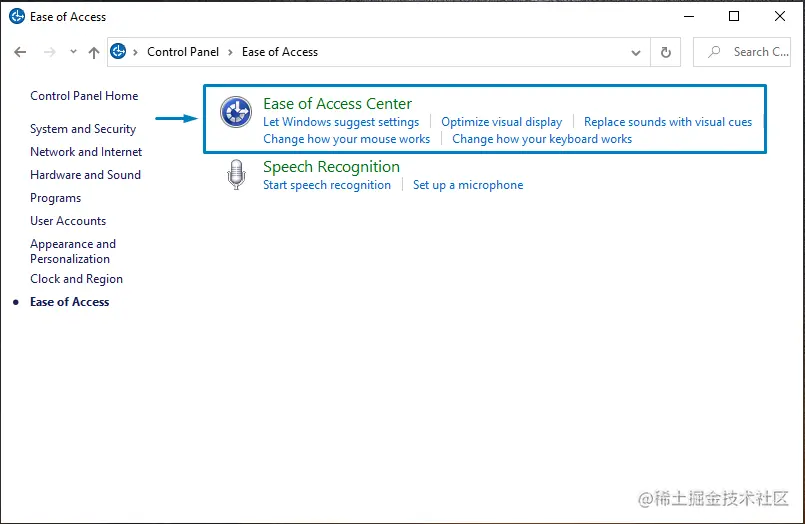Open Hardware and Sound category
Screen dimensions: 805x524
[86, 175]
